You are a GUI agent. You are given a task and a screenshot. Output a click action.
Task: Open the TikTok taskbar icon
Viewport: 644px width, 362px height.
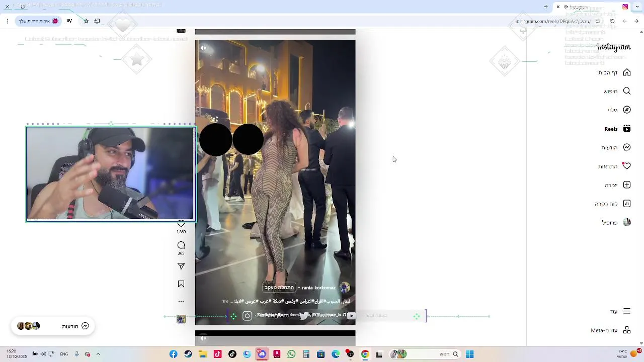tap(232, 354)
